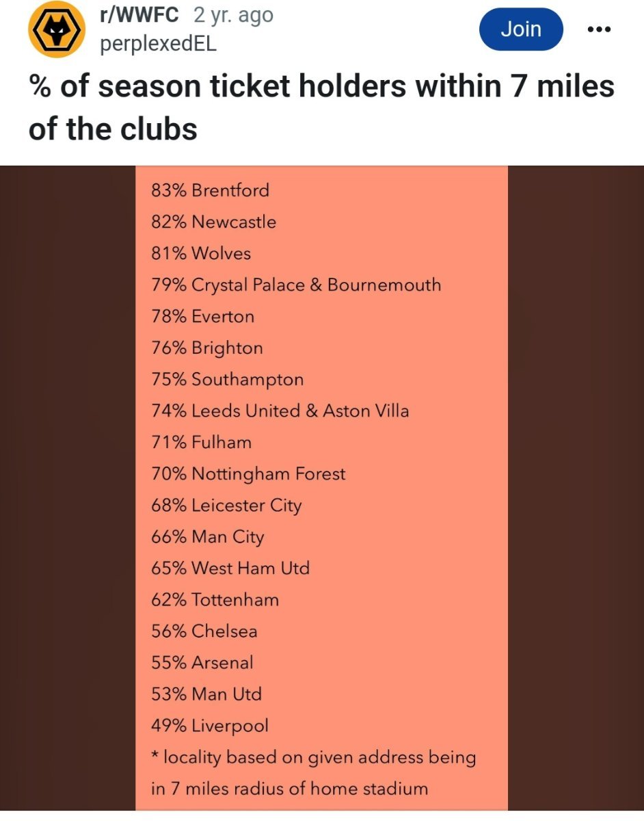This screenshot has width=644, height=821.
Task: Tap the 79% Crystal Palace & Bournemouth entry
Action: 296,285
